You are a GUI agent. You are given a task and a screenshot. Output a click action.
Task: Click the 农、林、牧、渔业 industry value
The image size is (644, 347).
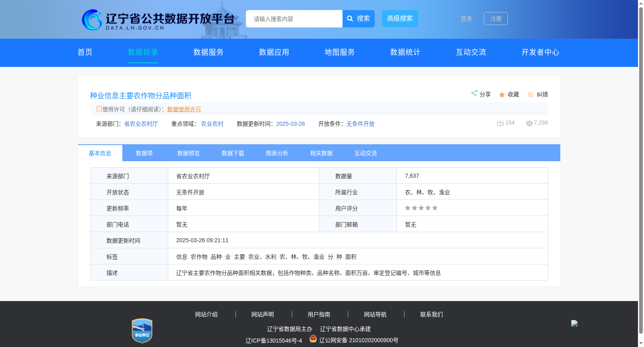[x=427, y=192]
